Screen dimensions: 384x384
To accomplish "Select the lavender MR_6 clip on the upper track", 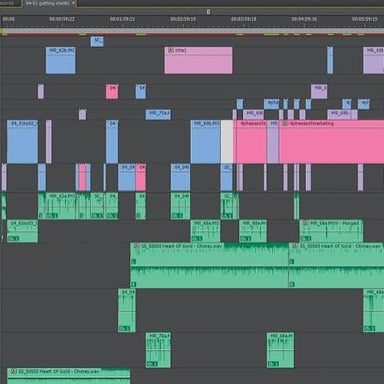I will 319,92.
